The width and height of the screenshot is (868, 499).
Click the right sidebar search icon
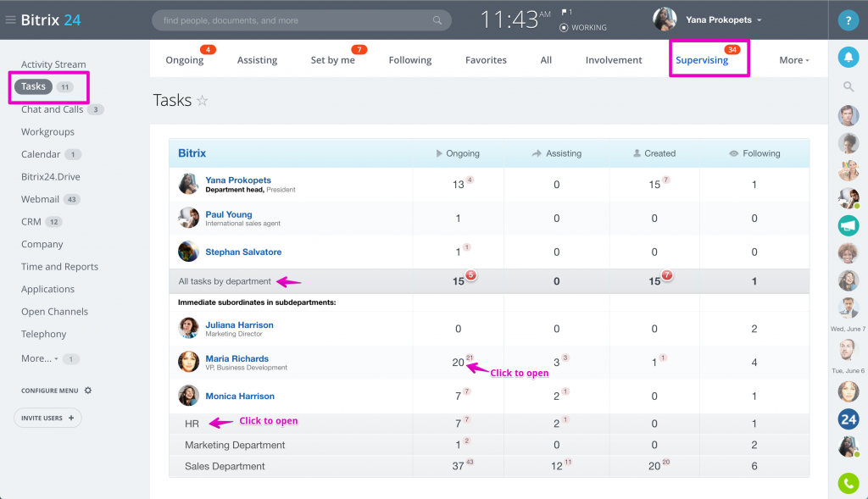click(x=848, y=86)
